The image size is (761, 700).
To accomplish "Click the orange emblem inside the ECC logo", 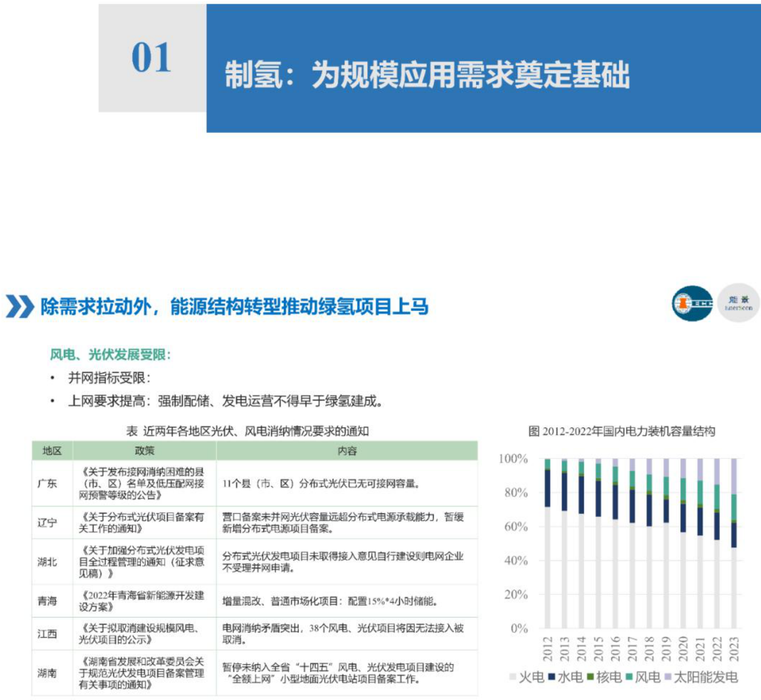I will (683, 304).
